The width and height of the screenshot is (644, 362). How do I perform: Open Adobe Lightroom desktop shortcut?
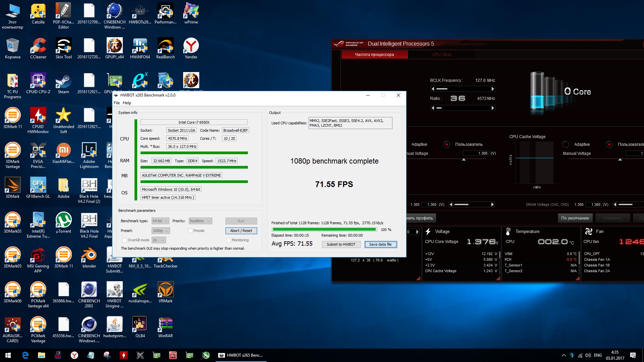tap(89, 156)
